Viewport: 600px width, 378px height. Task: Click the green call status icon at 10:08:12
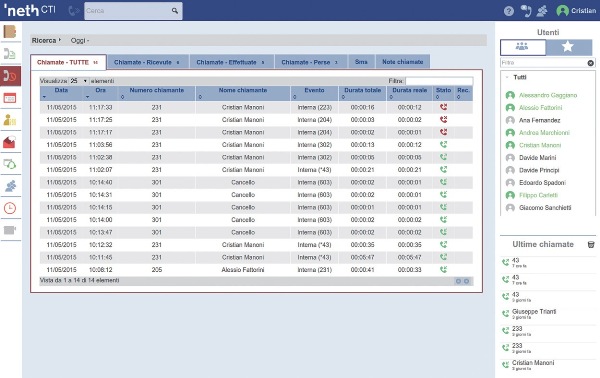443,269
